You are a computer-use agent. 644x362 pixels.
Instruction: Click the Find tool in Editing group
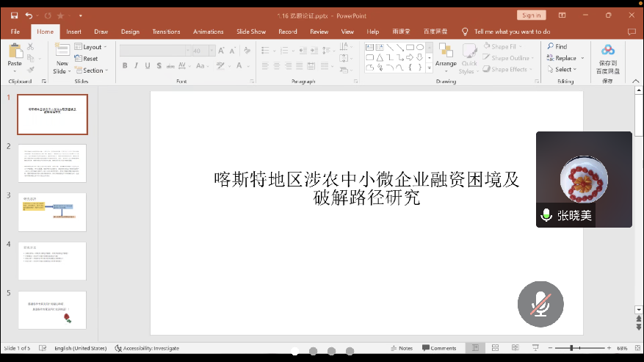(557, 46)
